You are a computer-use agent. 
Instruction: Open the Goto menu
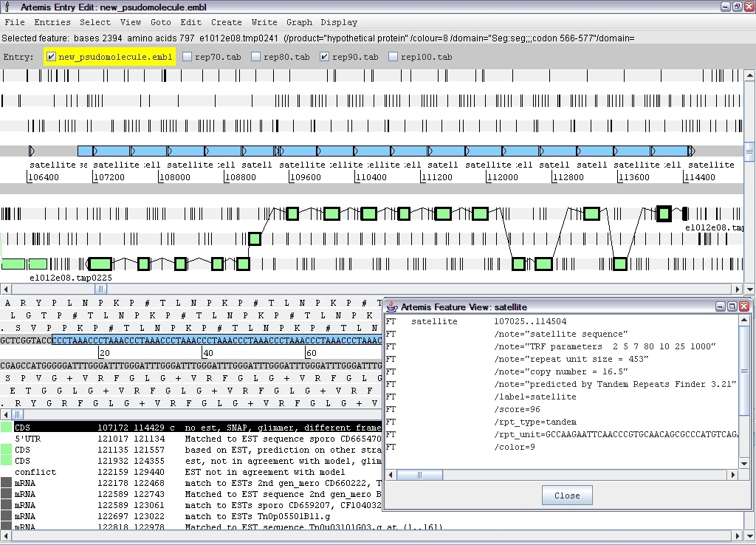tap(160, 22)
